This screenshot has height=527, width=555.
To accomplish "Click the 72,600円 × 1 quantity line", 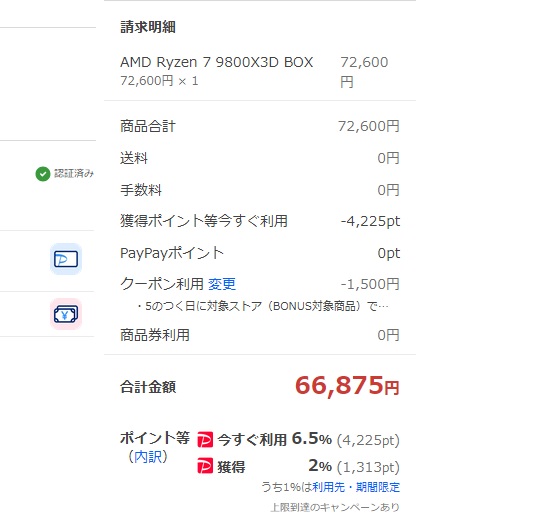I will (159, 81).
